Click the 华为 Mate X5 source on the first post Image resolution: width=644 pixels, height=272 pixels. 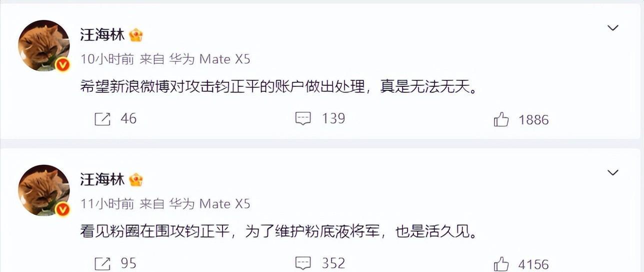(209, 59)
